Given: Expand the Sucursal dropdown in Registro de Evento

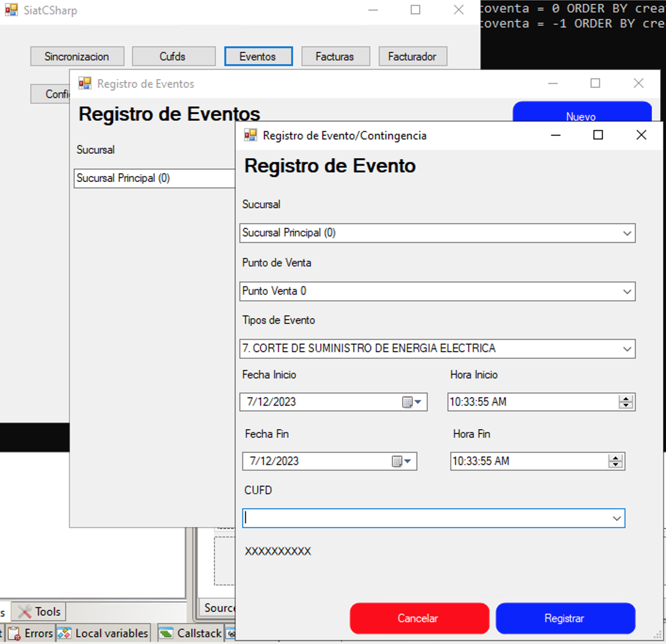Looking at the screenshot, I should pyautogui.click(x=627, y=233).
